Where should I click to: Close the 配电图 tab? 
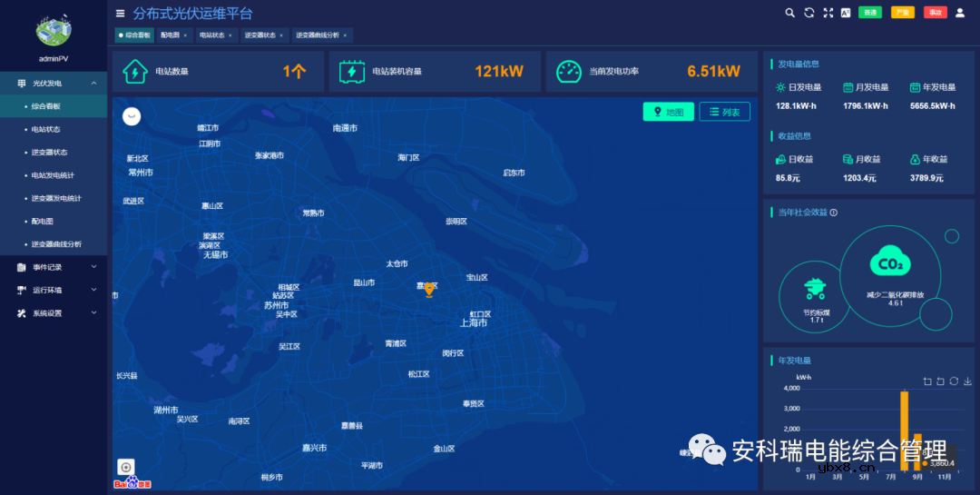pos(185,35)
